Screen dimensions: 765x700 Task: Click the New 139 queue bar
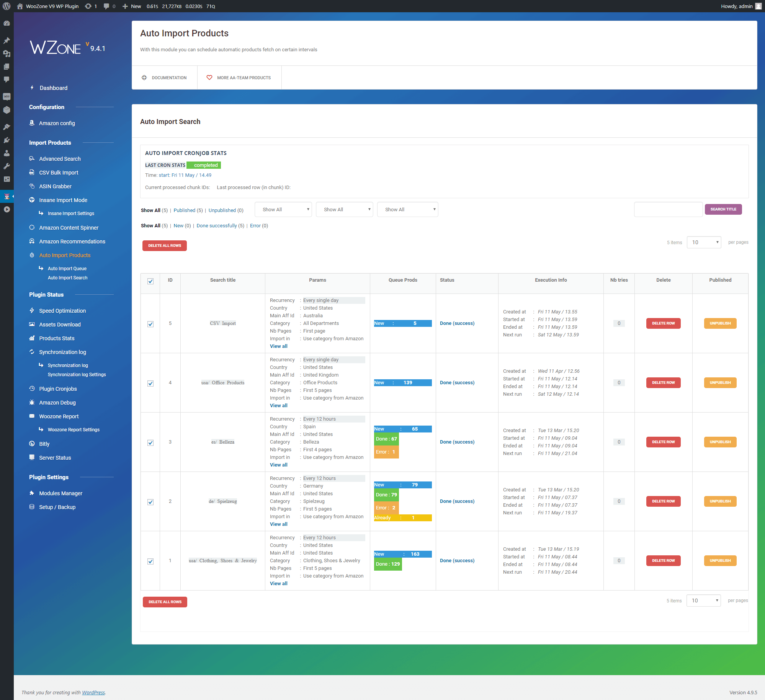pos(403,383)
